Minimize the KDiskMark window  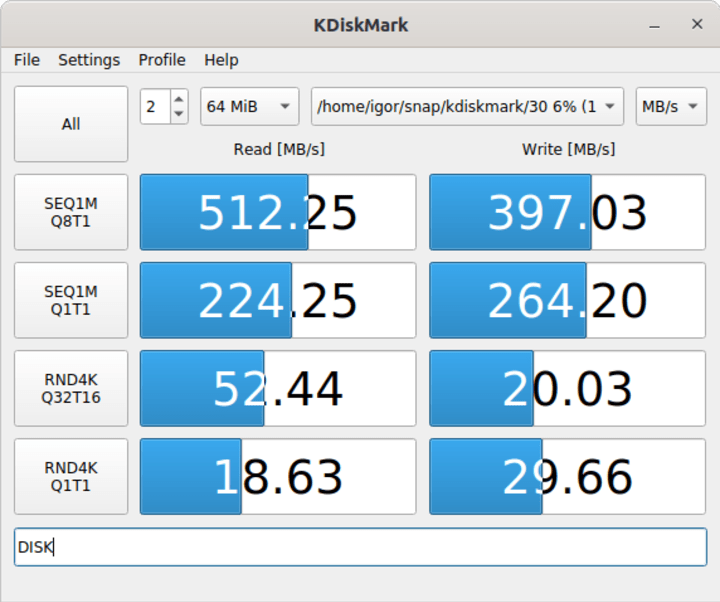(x=654, y=25)
